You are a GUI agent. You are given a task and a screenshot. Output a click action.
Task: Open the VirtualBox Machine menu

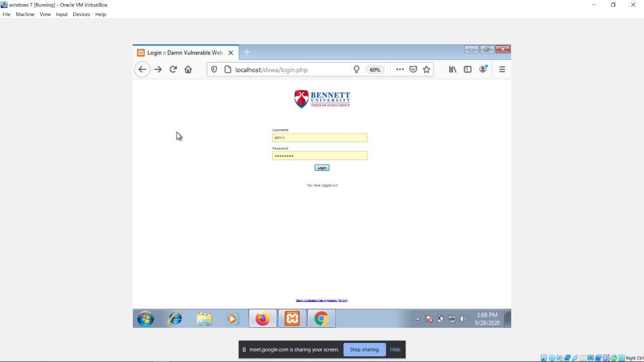(25, 14)
